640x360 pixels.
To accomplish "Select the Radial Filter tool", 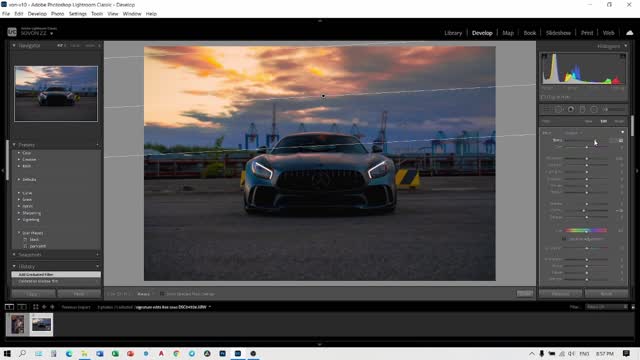I will [x=594, y=109].
